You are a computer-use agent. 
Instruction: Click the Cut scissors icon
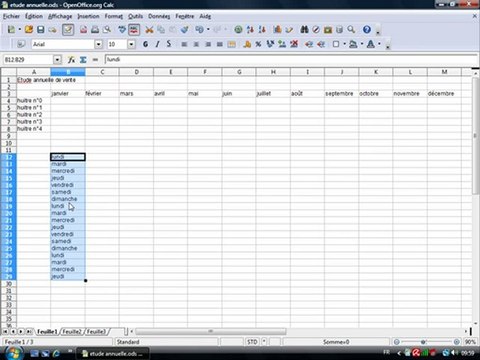pyautogui.click(x=149, y=30)
